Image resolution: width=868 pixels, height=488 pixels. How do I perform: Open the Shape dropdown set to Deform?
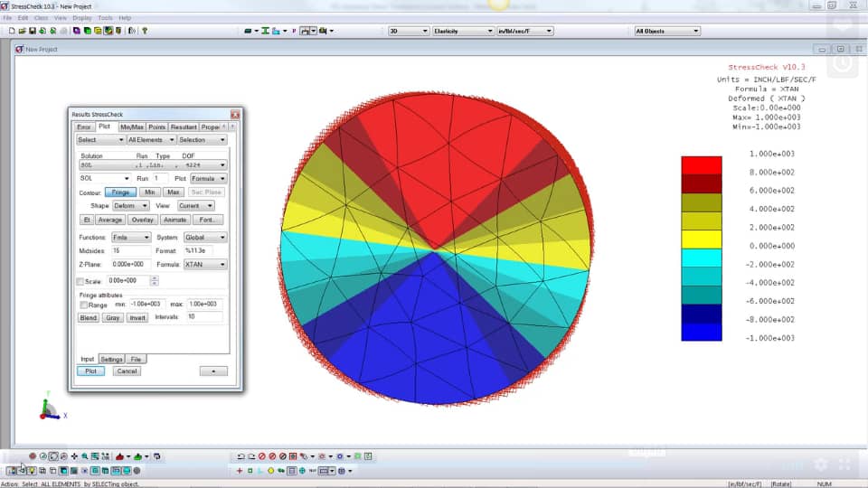[x=130, y=206]
